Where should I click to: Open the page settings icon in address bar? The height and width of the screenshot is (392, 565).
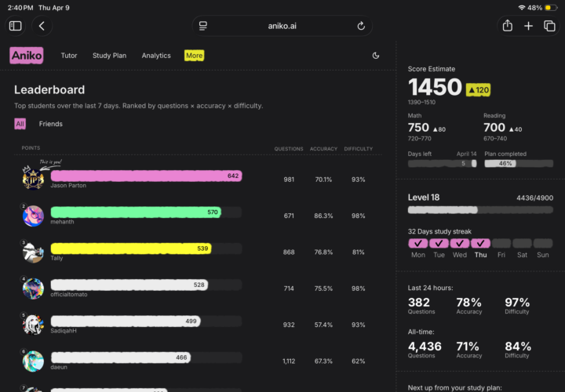[x=203, y=26]
